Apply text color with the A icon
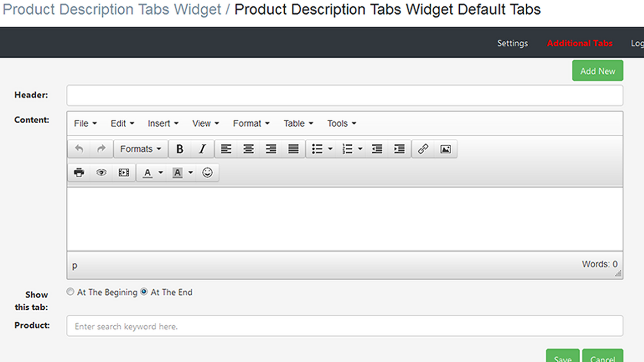644x362 pixels. pos(147,172)
